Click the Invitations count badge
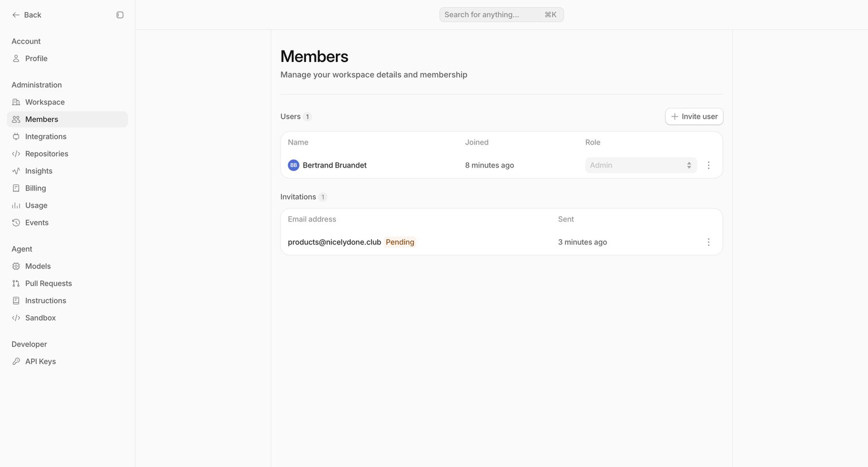868x467 pixels. 323,197
